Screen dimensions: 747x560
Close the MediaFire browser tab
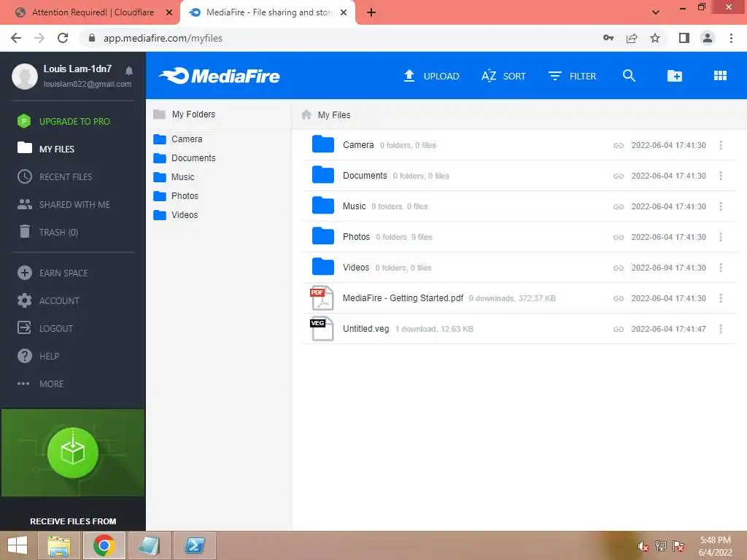(343, 12)
